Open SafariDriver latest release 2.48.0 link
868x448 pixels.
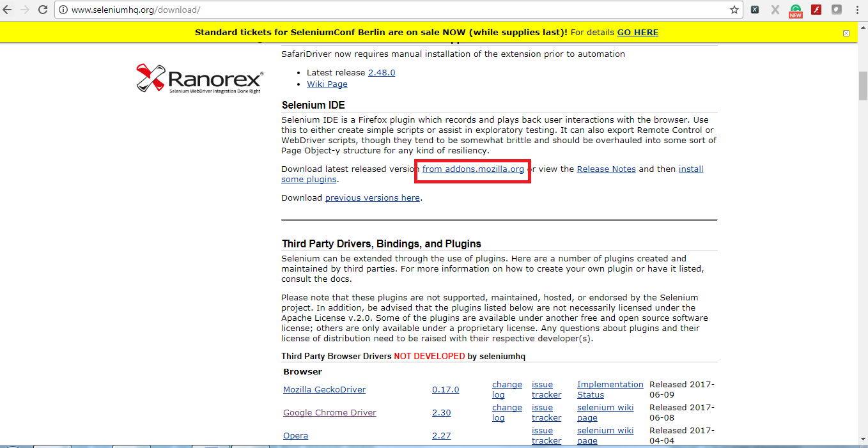tap(382, 73)
